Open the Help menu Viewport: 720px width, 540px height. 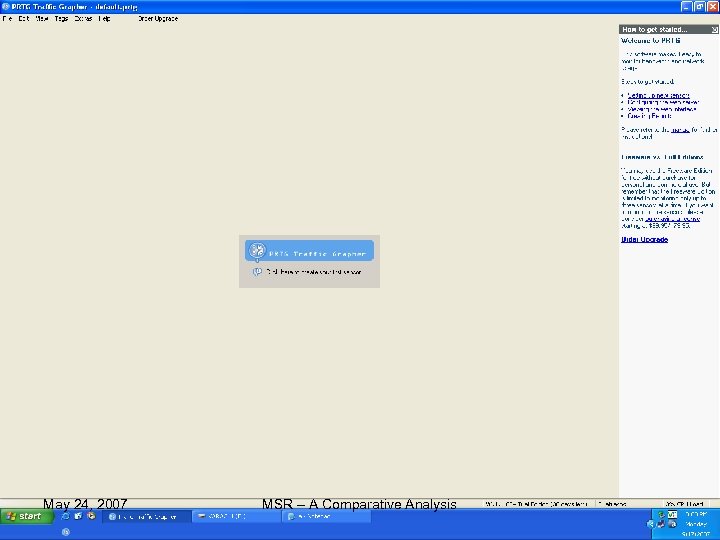104,19
